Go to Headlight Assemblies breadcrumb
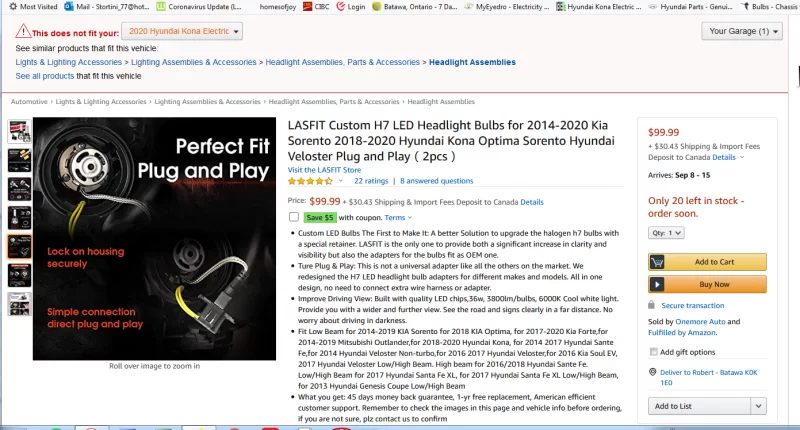This screenshot has height=430, width=800. click(x=441, y=102)
